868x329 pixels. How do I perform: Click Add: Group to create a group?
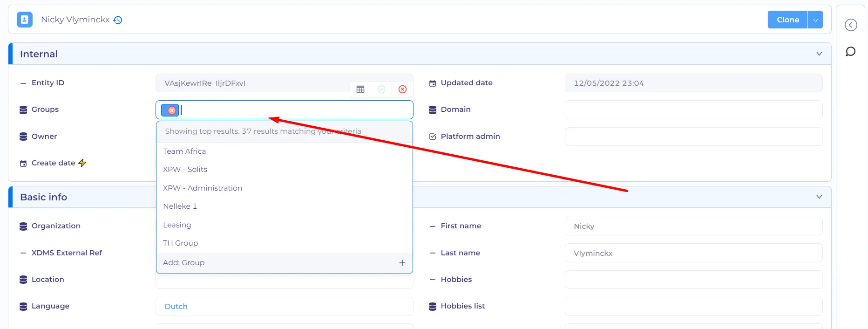click(x=285, y=263)
